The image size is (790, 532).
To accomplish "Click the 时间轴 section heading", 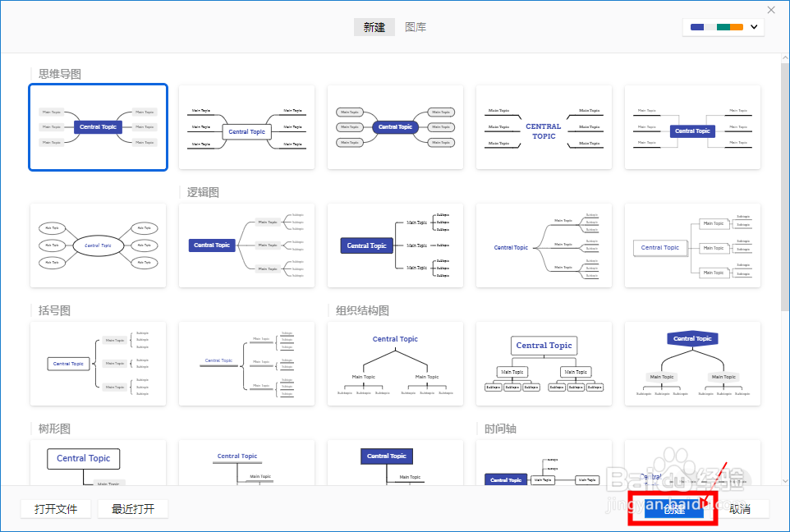I will (500, 429).
